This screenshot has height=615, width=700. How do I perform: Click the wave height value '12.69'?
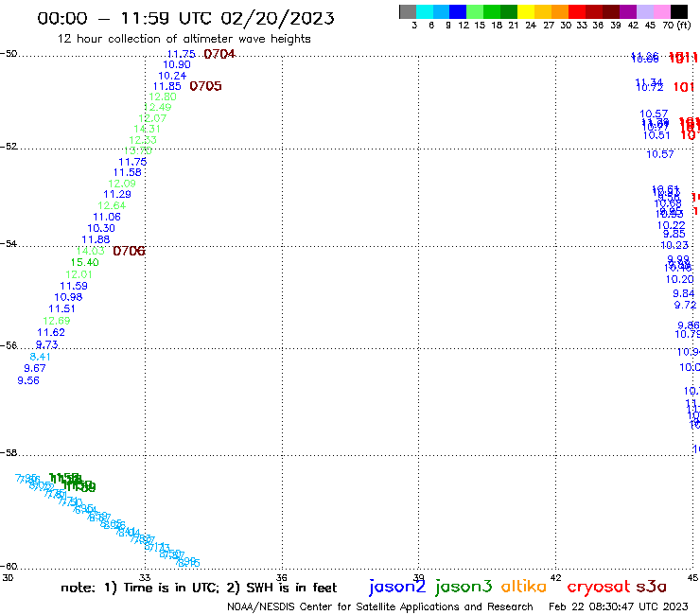pos(56,321)
